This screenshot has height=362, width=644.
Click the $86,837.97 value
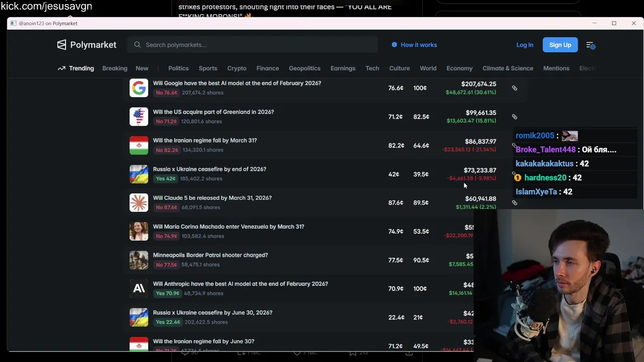[480, 141]
